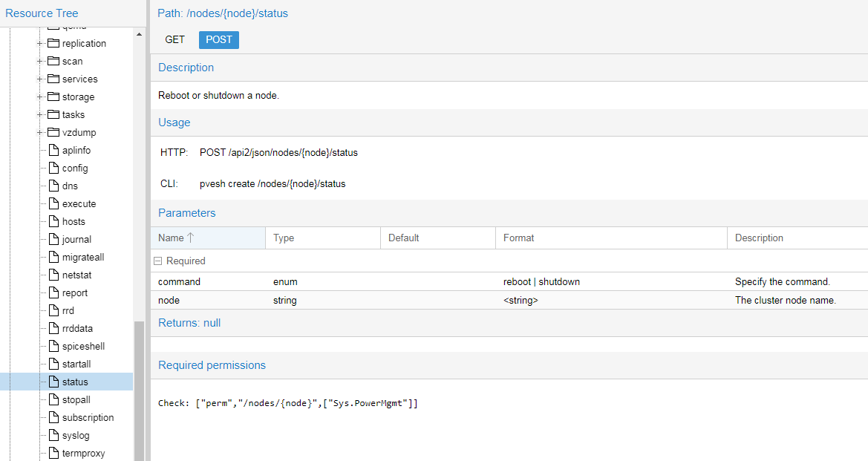Click the services folder icon
The image size is (868, 461).
[x=53, y=79]
